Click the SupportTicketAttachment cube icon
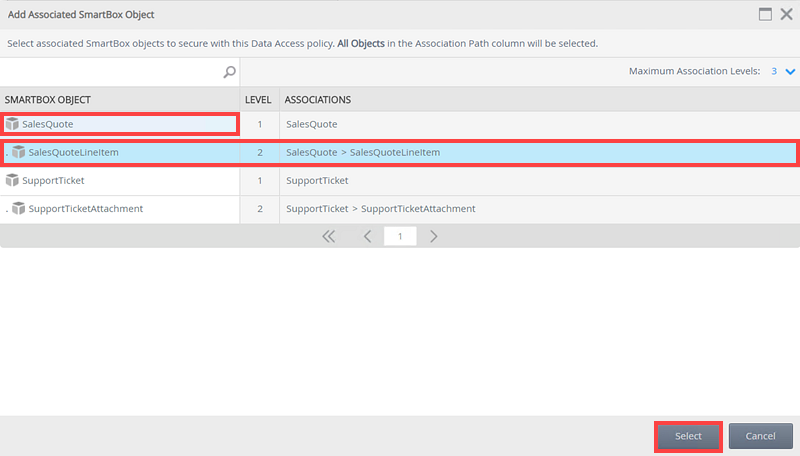Image resolution: width=800 pixels, height=456 pixels. (x=19, y=209)
